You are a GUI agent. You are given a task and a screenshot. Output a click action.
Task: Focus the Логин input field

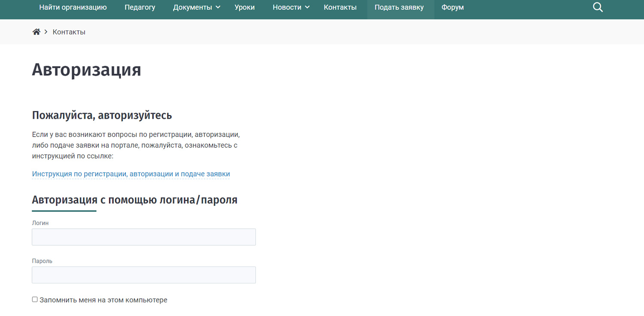click(x=144, y=237)
